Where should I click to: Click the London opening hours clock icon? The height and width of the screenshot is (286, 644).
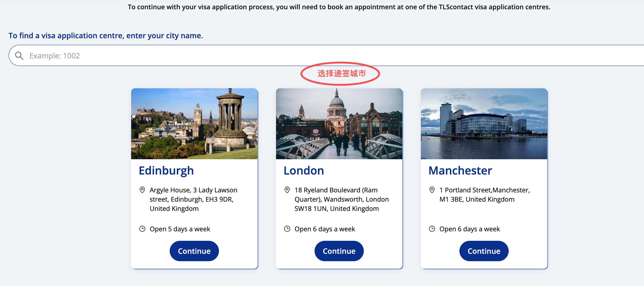tap(287, 229)
